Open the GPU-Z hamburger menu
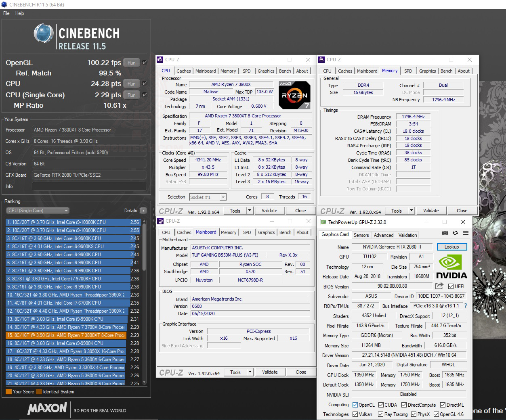This screenshot has height=420, width=506. pyautogui.click(x=466, y=233)
